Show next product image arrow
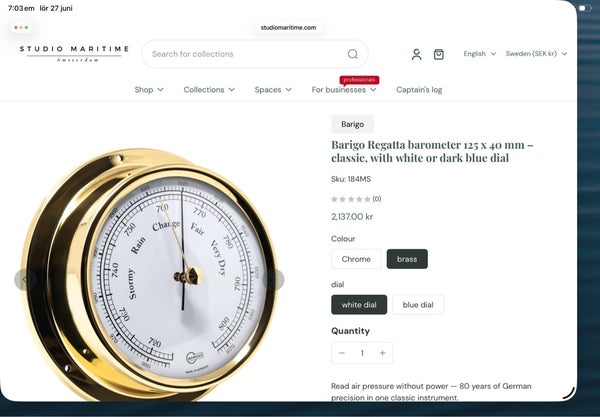Screen dimensions: 600x417 [273, 280]
